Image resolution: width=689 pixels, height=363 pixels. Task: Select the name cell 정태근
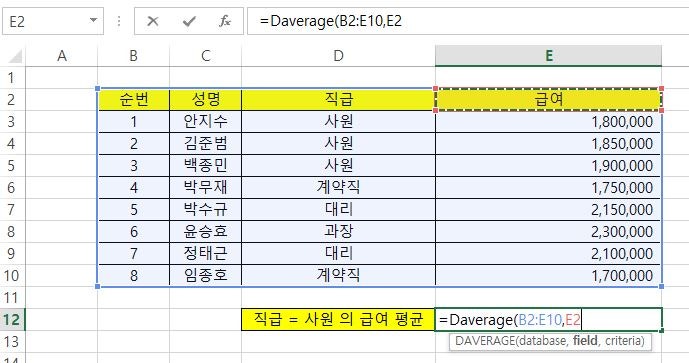pyautogui.click(x=205, y=254)
